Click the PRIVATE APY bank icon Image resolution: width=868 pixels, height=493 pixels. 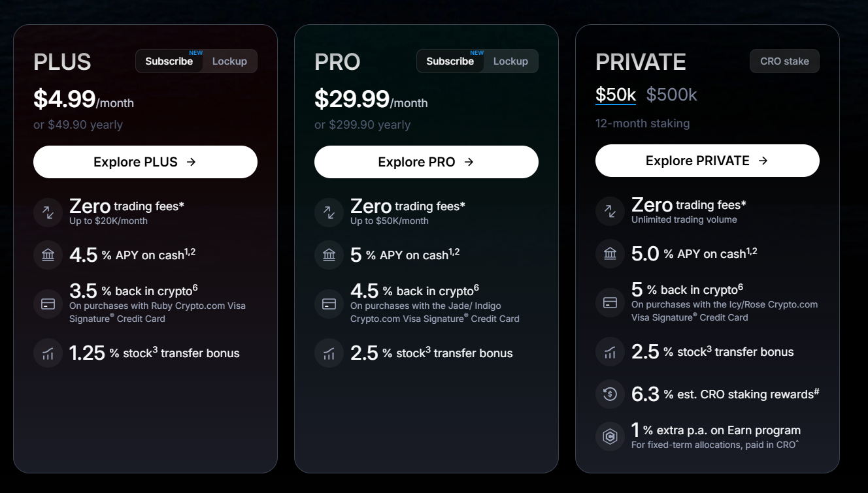(610, 253)
